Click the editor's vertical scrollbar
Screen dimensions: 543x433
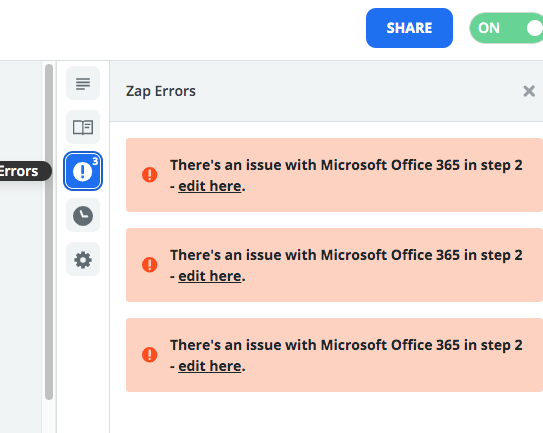(x=49, y=232)
